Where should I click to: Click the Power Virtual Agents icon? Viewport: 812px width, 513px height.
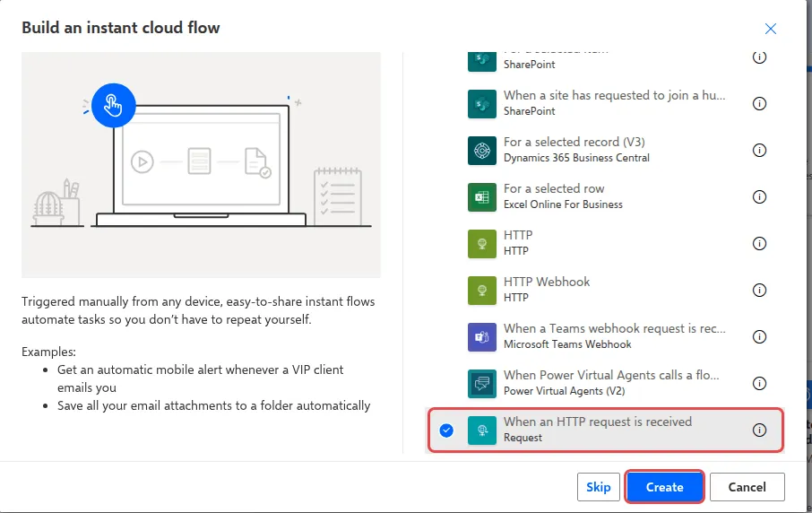(481, 384)
